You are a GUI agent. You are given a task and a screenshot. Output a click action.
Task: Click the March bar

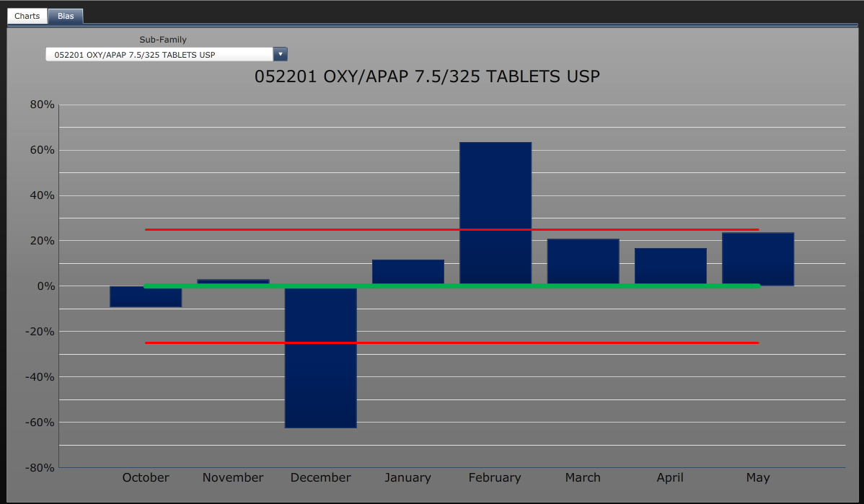point(583,260)
